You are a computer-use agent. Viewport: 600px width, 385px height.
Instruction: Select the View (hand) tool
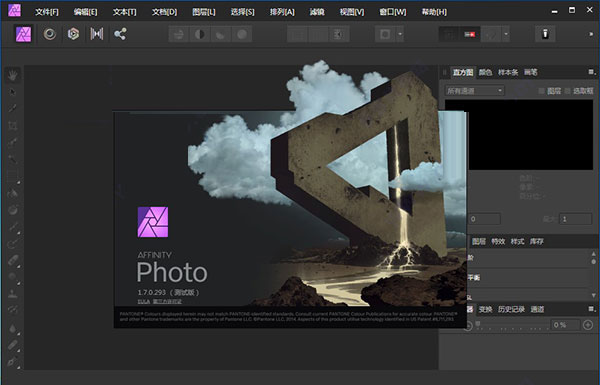point(13,75)
